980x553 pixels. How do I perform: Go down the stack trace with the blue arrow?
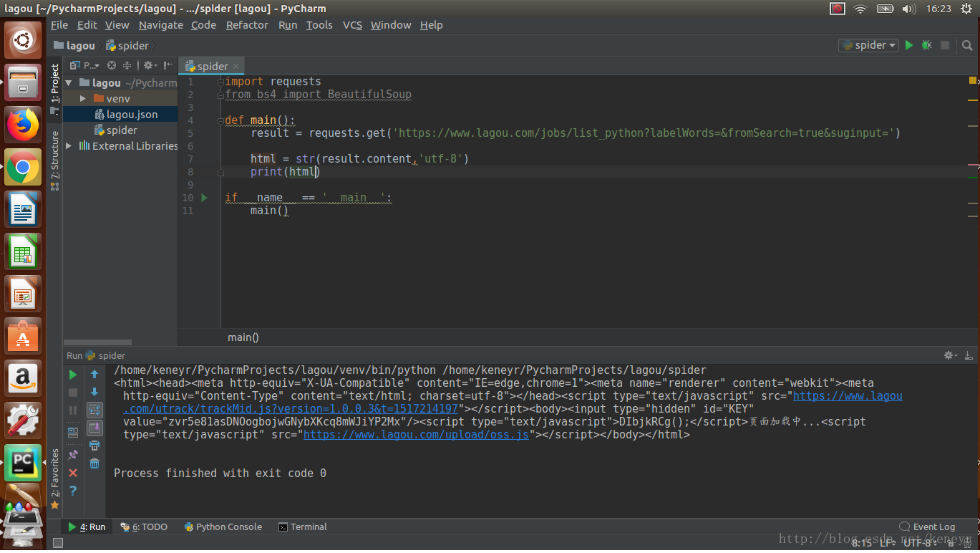click(94, 392)
